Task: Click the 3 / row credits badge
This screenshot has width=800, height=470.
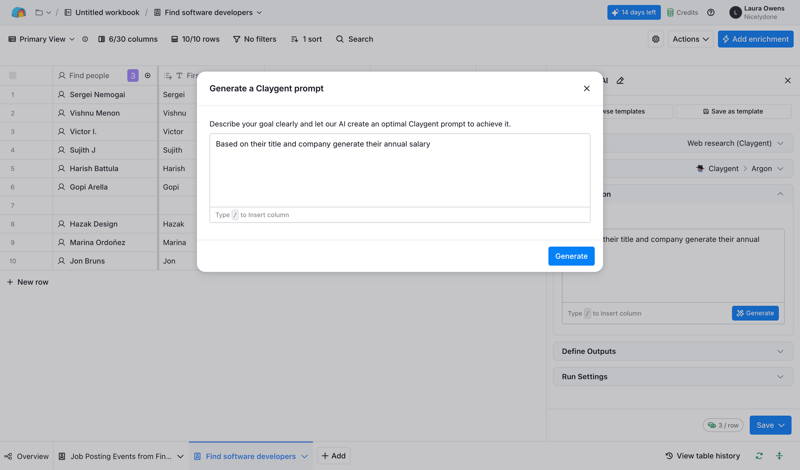Action: [x=723, y=425]
